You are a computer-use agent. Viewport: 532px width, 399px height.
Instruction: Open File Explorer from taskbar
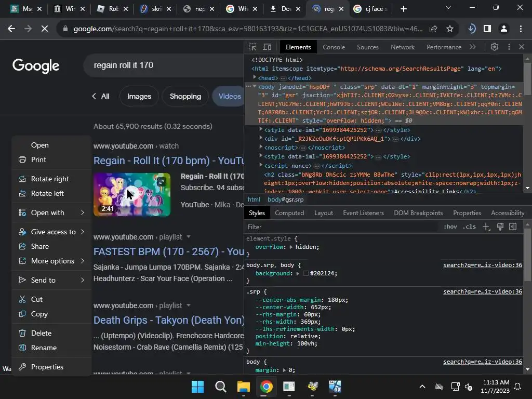tap(243, 387)
